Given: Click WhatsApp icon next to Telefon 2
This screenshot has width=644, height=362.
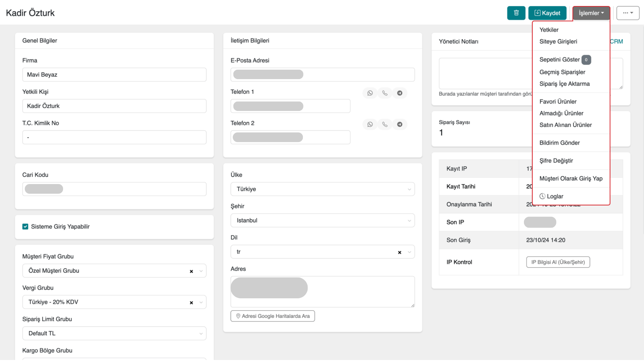Looking at the screenshot, I should pyautogui.click(x=370, y=124).
